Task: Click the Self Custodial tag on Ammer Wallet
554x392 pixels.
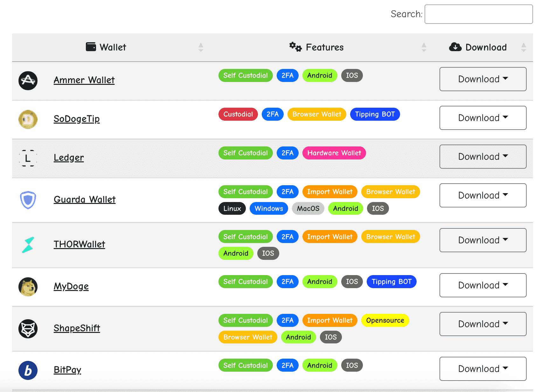Action: point(246,76)
